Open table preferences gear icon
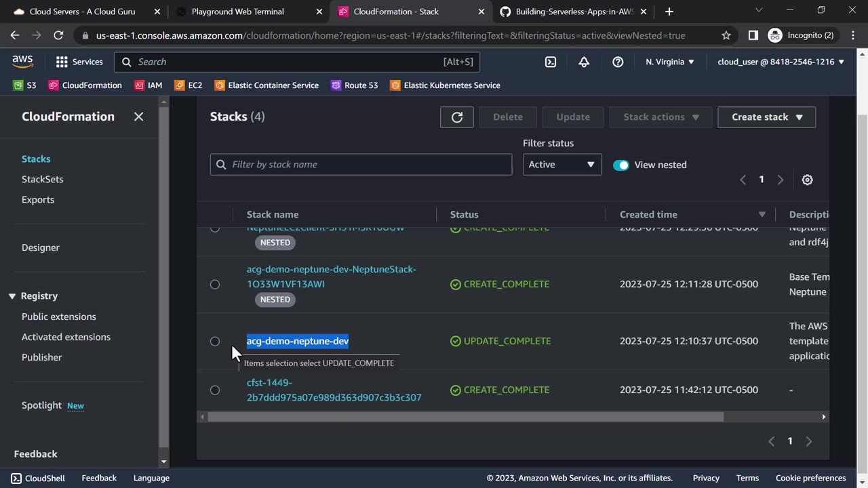Screen dimensions: 868x488 (807, 180)
